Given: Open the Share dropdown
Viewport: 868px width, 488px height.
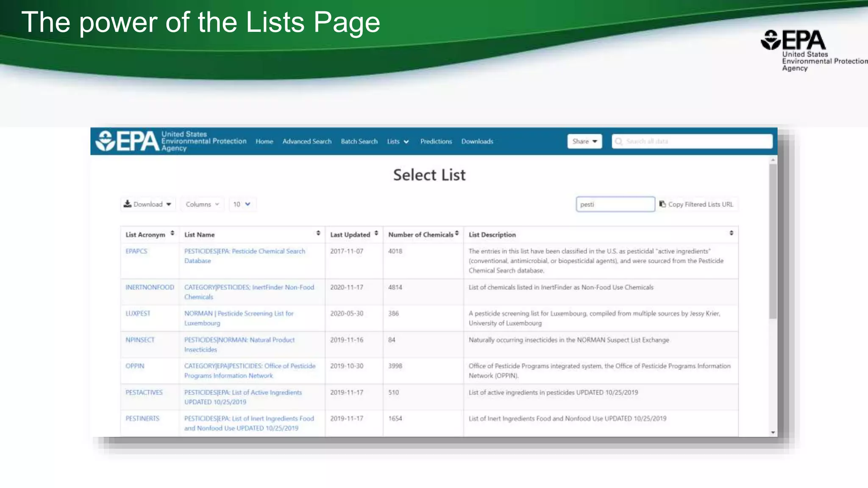Looking at the screenshot, I should coord(584,141).
